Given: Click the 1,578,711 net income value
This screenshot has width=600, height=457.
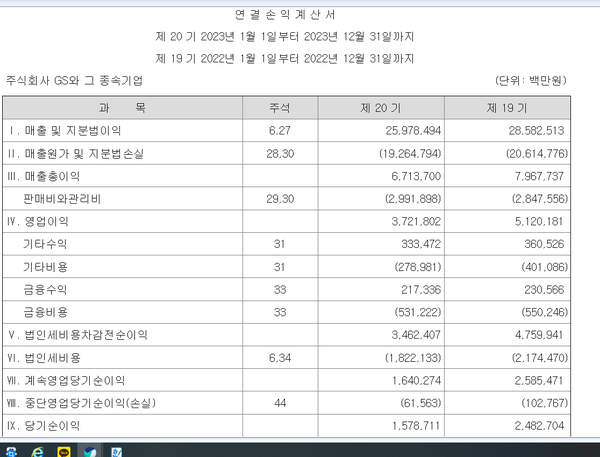Looking at the screenshot, I should click(416, 426).
